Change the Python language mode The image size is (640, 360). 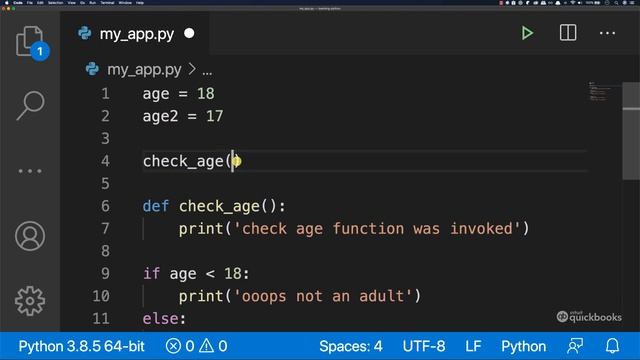pos(523,346)
